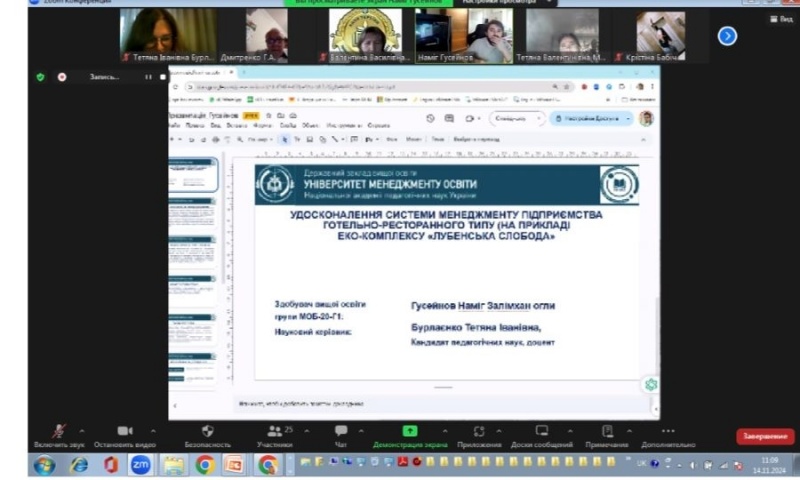Select Тетяна Іванівна Бурл... video tile
The image size is (800, 480).
(x=168, y=35)
